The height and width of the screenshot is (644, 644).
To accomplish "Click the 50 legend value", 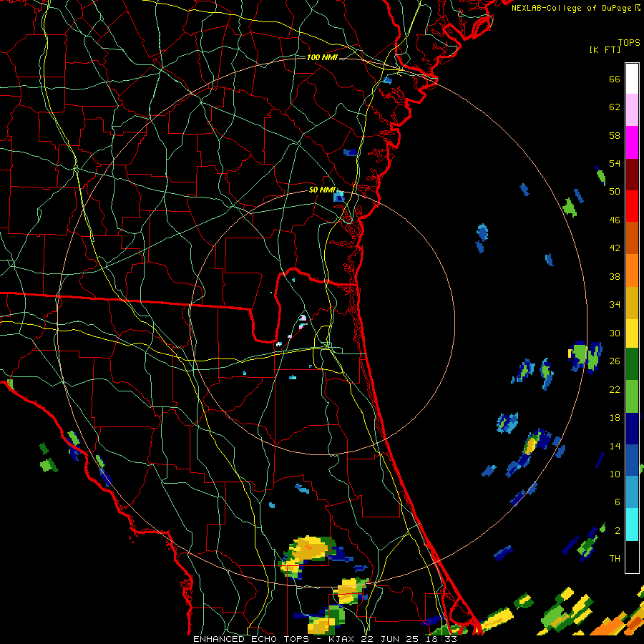I will (615, 192).
